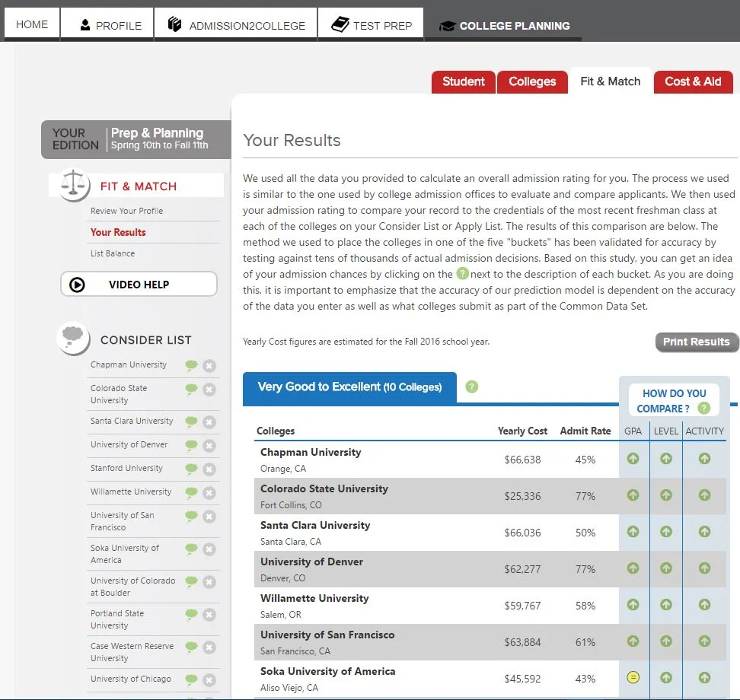Open the TEST PREP navigation tab
The width and height of the screenshot is (740, 700).
coord(371,24)
